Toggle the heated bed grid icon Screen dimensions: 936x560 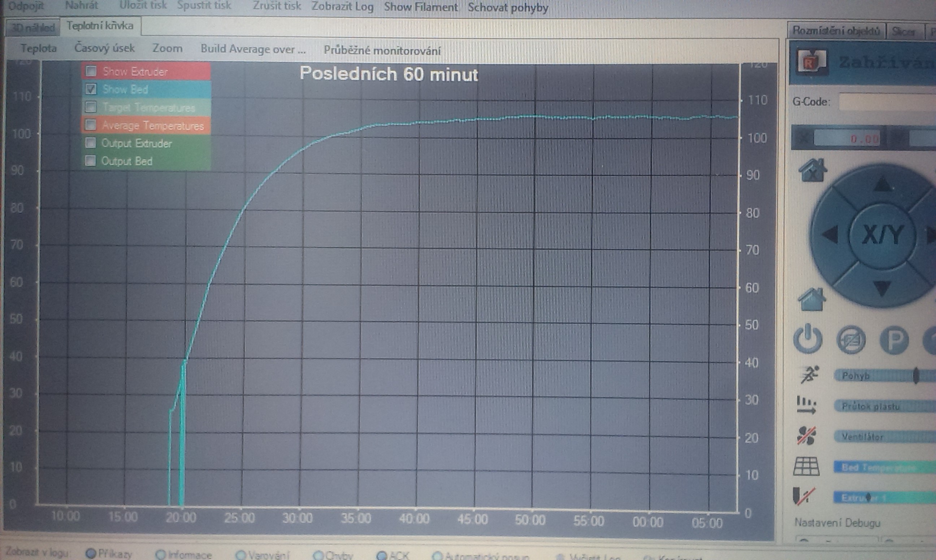[x=806, y=467]
